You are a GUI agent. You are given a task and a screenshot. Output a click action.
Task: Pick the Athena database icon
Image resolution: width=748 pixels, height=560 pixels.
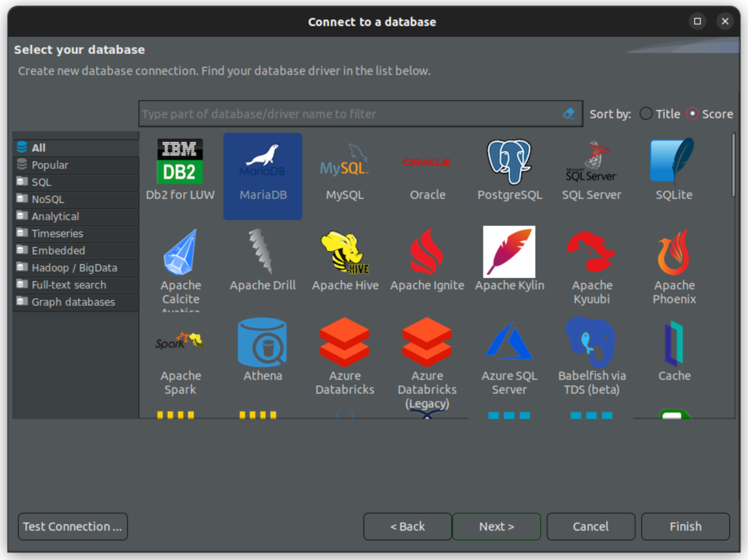coord(262,342)
